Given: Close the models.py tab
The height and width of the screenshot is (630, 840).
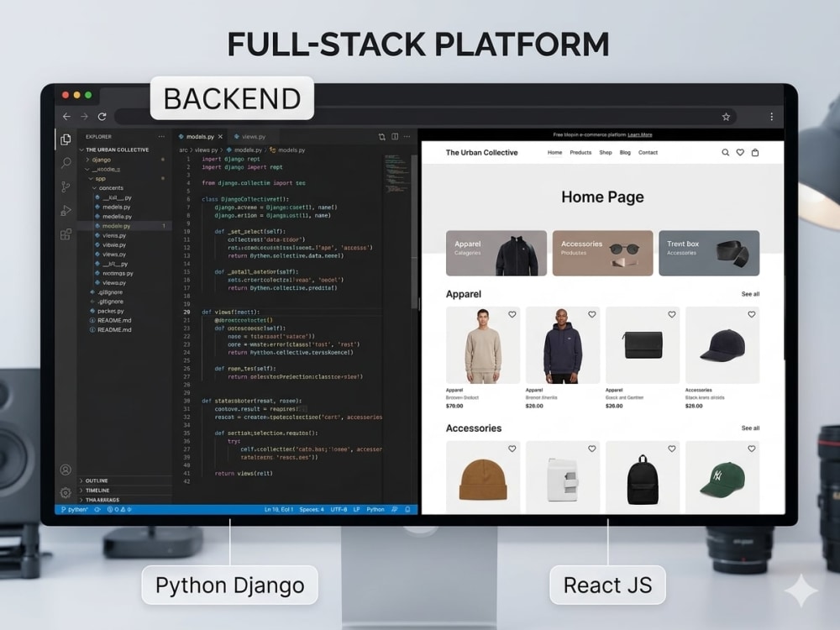Looking at the screenshot, I should coord(220,137).
